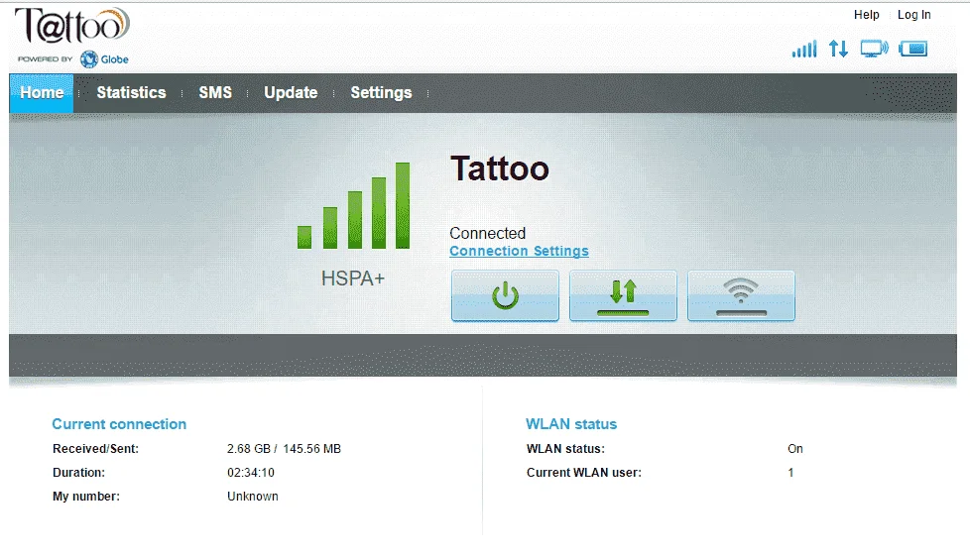This screenshot has width=970, height=560.
Task: Click the Unknown number value
Action: click(252, 497)
